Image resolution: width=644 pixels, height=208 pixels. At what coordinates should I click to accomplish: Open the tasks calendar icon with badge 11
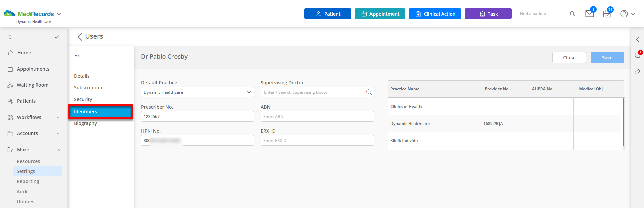(x=607, y=14)
